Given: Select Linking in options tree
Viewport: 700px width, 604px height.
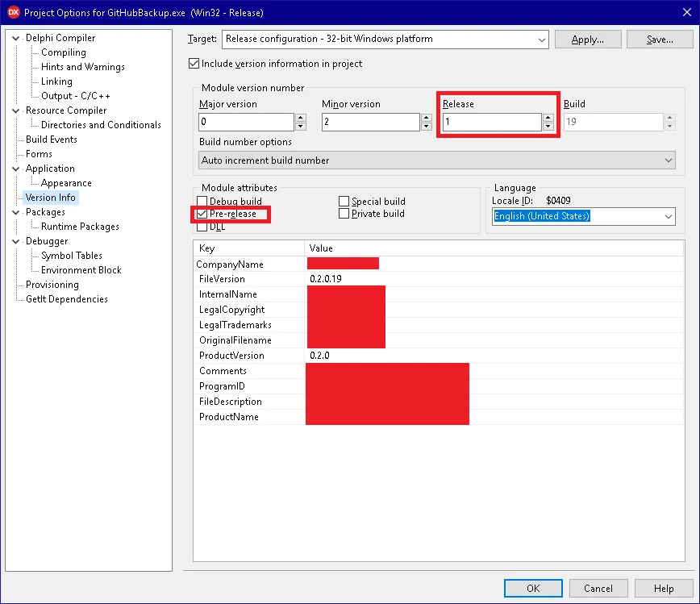Looking at the screenshot, I should click(x=56, y=81).
